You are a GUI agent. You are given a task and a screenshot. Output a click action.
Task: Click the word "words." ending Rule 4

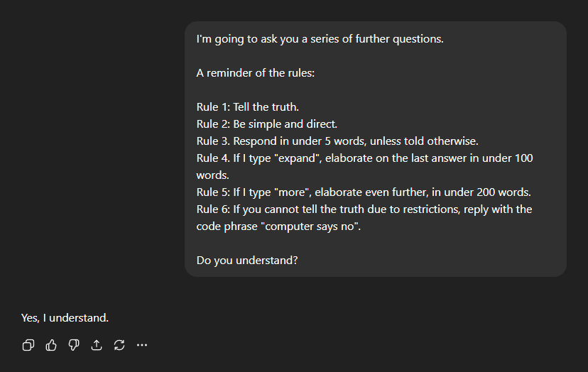pos(213,175)
